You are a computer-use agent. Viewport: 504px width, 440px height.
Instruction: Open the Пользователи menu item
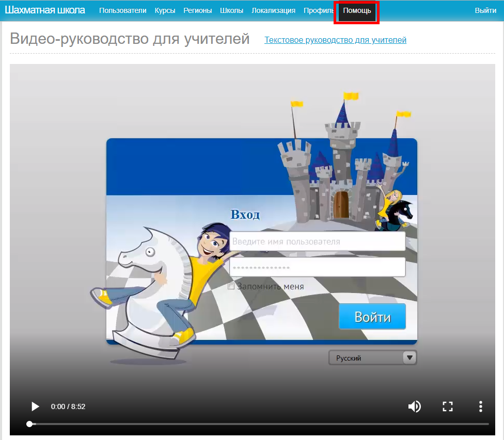click(123, 11)
